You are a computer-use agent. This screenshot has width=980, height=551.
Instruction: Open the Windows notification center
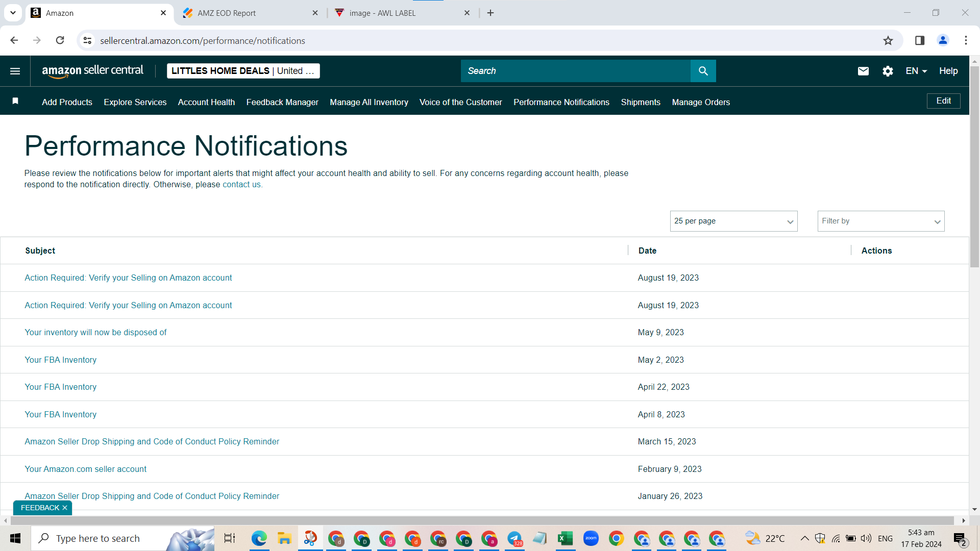click(960, 538)
